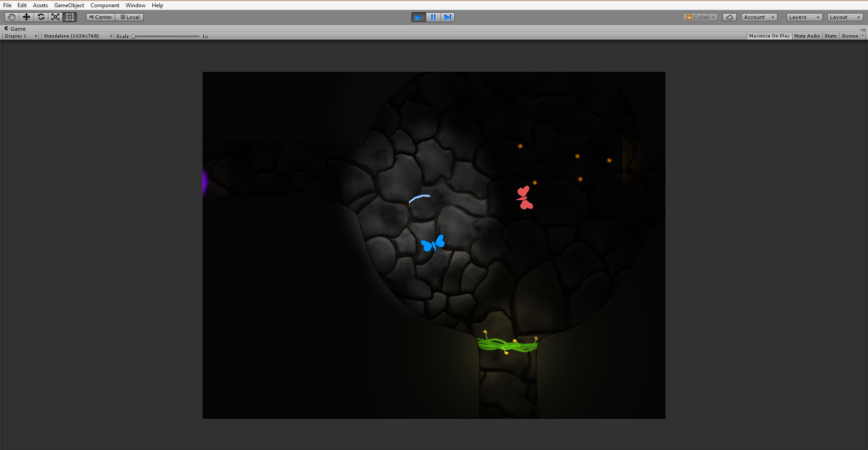Select the Rotate tool

[x=41, y=17]
